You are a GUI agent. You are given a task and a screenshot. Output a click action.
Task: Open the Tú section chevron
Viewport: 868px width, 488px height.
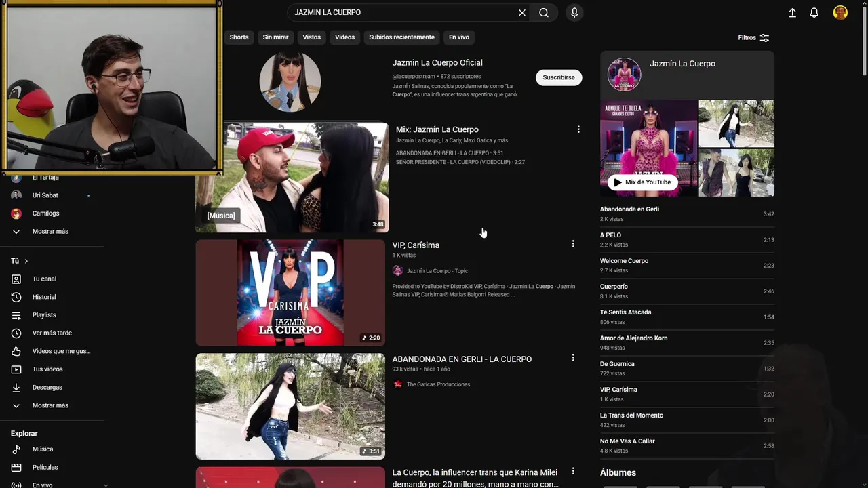tap(26, 261)
